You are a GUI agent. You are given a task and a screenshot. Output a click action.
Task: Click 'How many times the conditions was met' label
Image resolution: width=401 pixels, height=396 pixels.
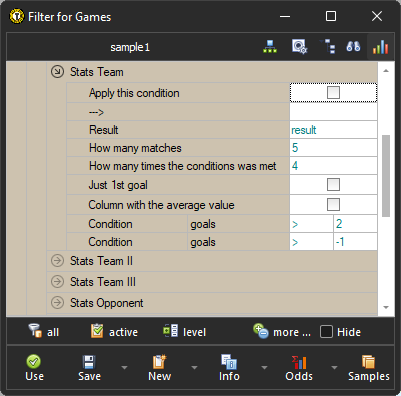[x=183, y=166]
